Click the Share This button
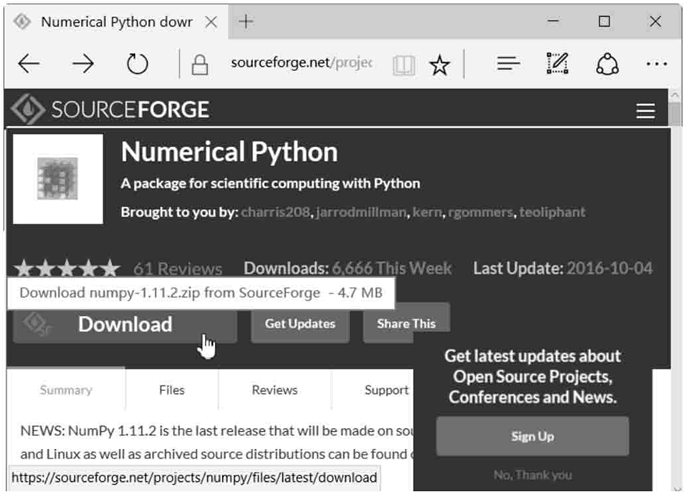Screen dimensions: 684x492 coord(406,324)
